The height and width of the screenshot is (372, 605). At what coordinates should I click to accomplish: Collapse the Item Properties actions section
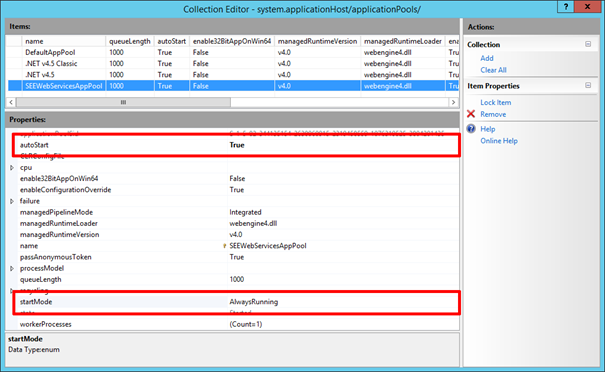[x=588, y=85]
